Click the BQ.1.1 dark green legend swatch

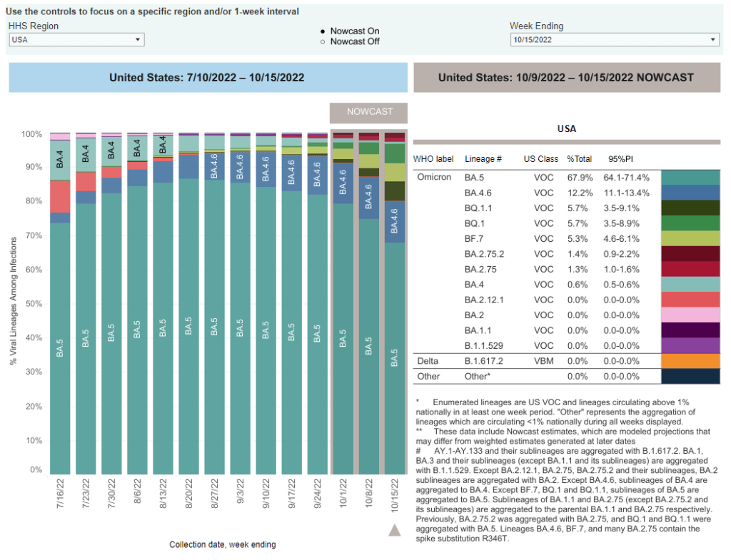[x=690, y=208]
